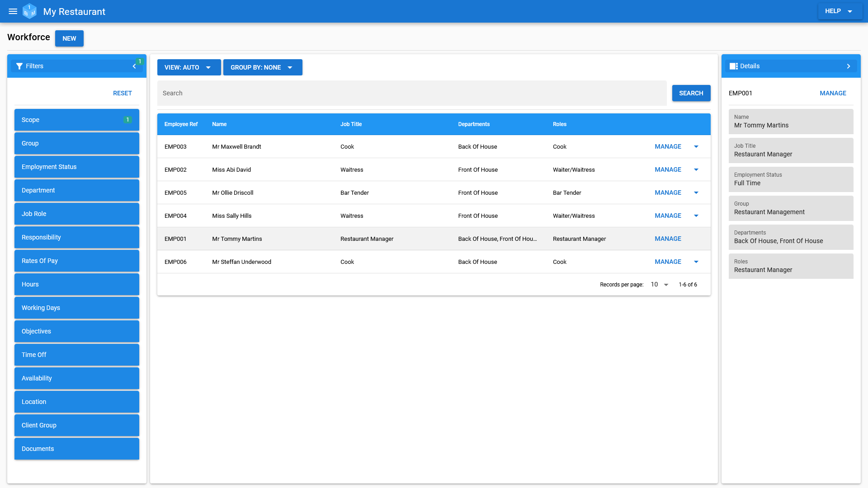Screen dimensions: 868x488
Task: Click the NEW employee button
Action: 70,38
